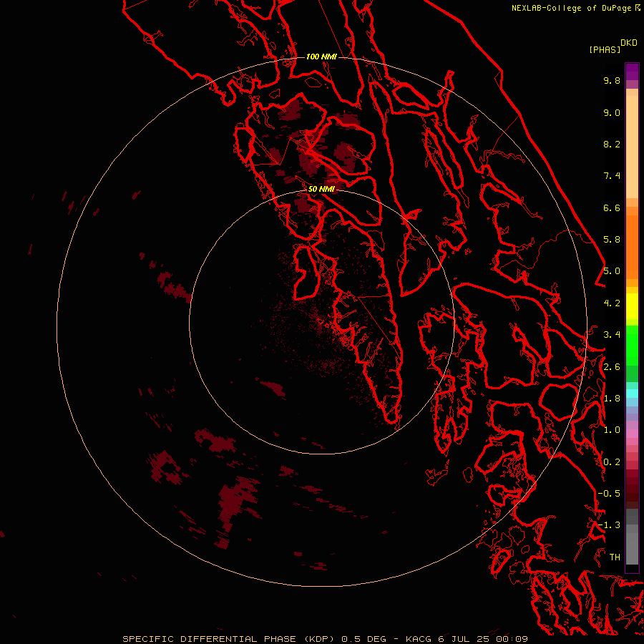This screenshot has width=644, height=644.
Task: Click the SPECIFIC DIFFERENTIAL PHASE (KDP) caption
Action: click(229, 639)
